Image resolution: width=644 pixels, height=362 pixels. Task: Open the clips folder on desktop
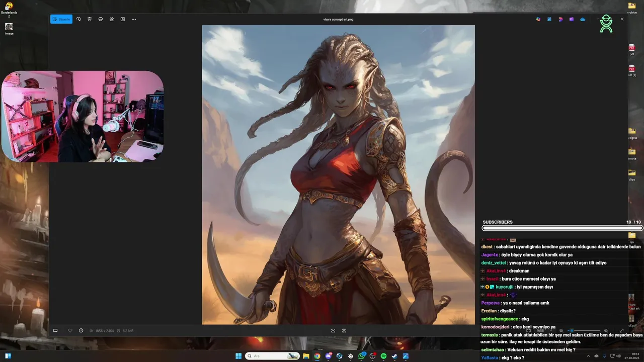click(632, 174)
